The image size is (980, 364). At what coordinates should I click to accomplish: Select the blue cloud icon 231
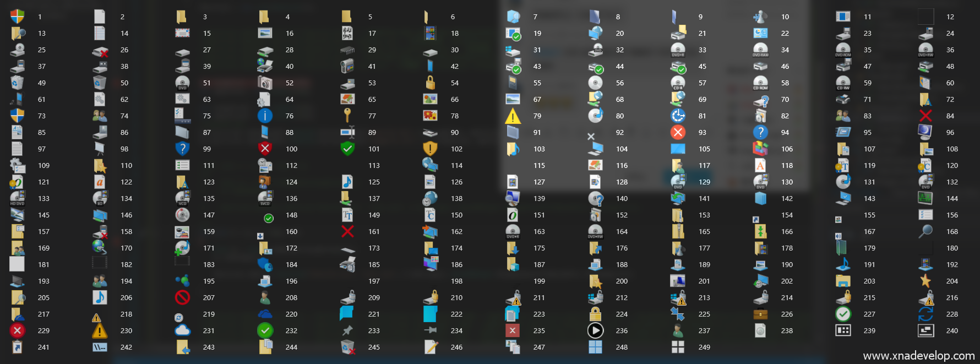click(182, 330)
